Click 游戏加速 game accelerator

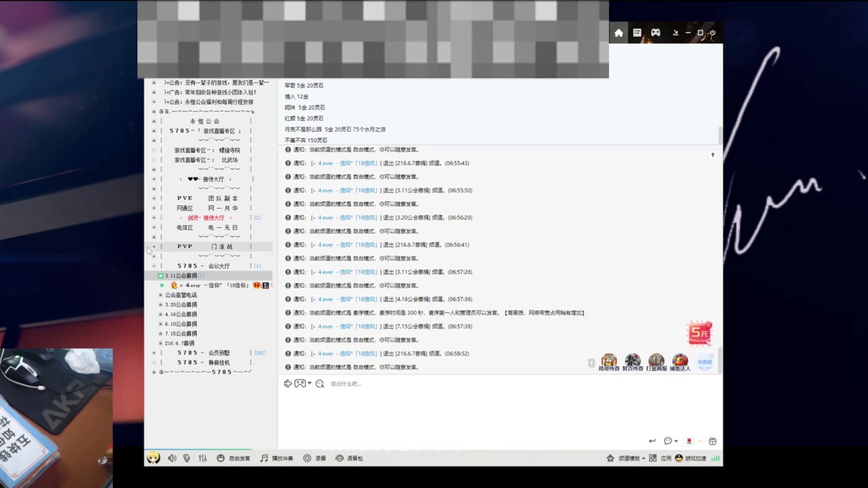point(691,458)
